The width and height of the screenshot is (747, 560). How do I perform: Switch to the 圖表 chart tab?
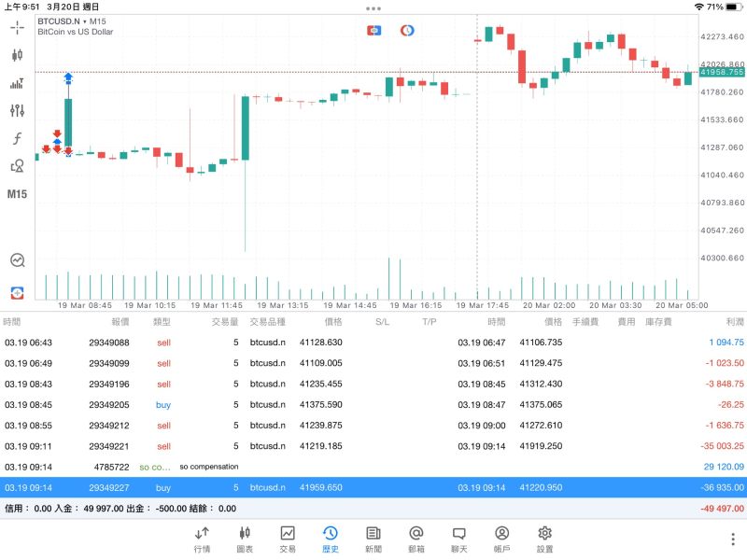point(245,539)
